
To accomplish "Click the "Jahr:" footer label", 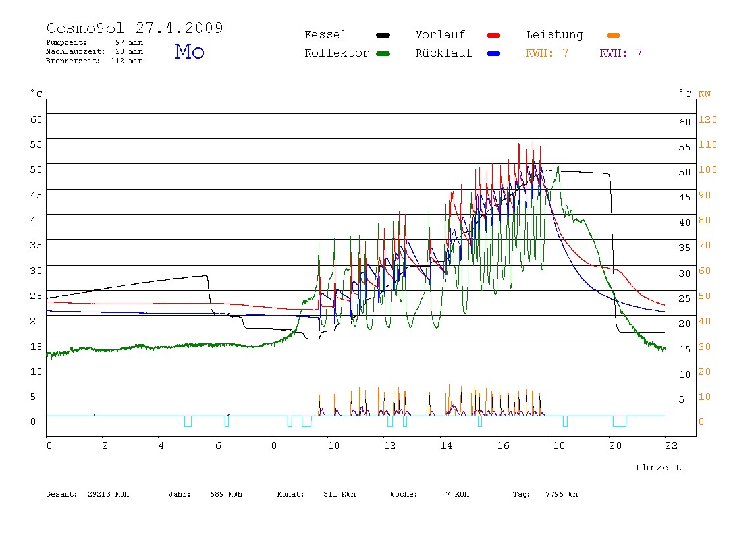I will point(180,494).
